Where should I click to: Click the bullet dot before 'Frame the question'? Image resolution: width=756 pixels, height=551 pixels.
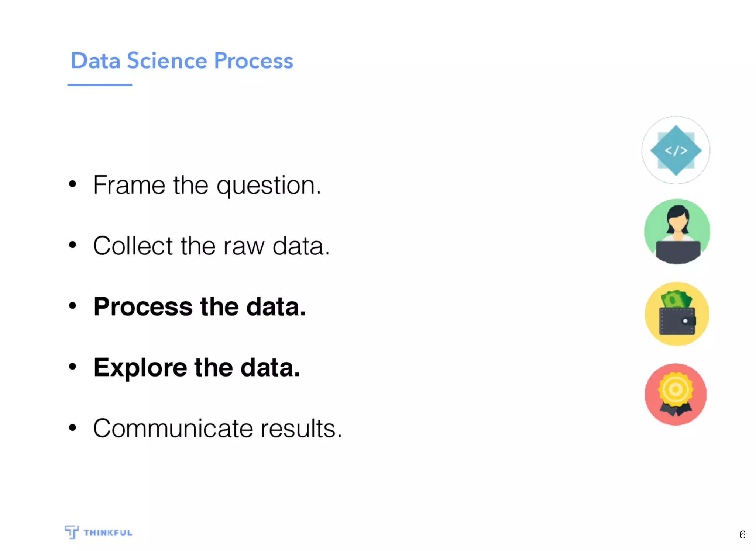[x=73, y=184]
